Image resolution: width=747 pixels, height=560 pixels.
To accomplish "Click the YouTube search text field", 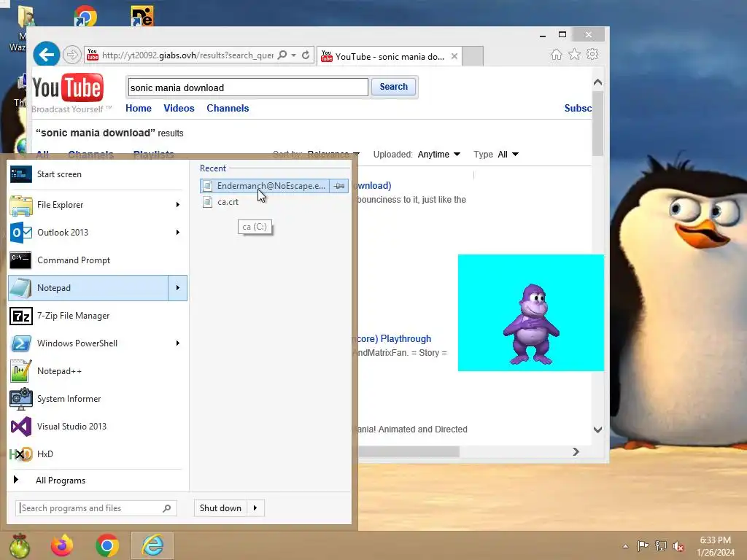I will click(x=248, y=87).
